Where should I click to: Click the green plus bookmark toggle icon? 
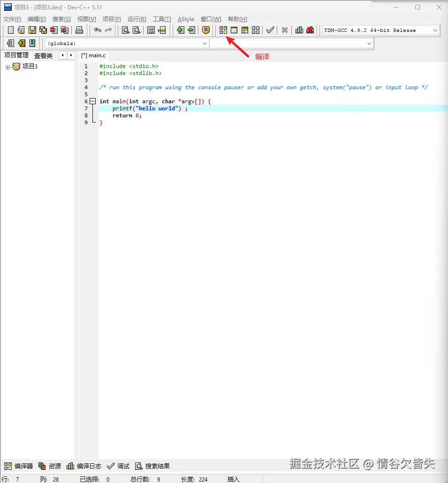[x=21, y=43]
